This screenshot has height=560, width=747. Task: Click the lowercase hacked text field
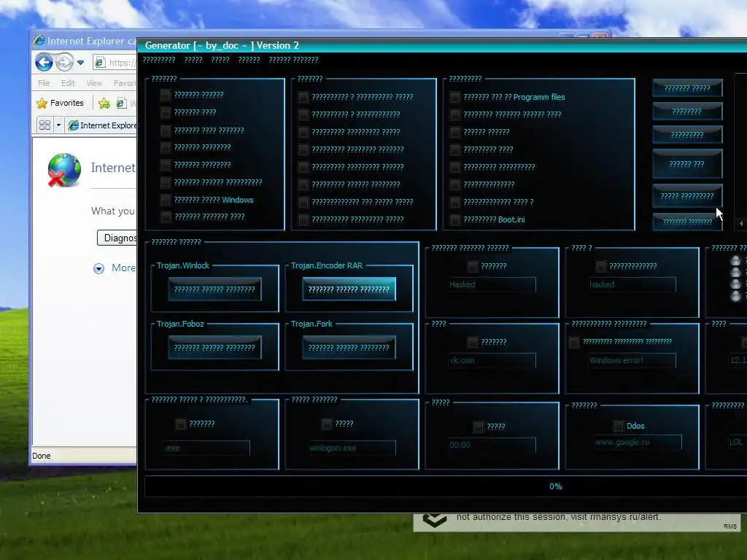pyautogui.click(x=632, y=284)
